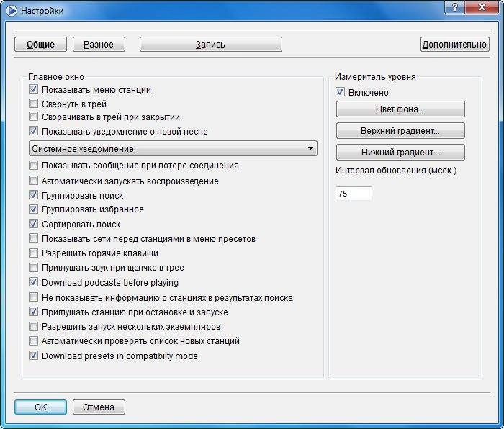Cancel with the Отмена button
This screenshot has width=504, height=429.
point(99,407)
